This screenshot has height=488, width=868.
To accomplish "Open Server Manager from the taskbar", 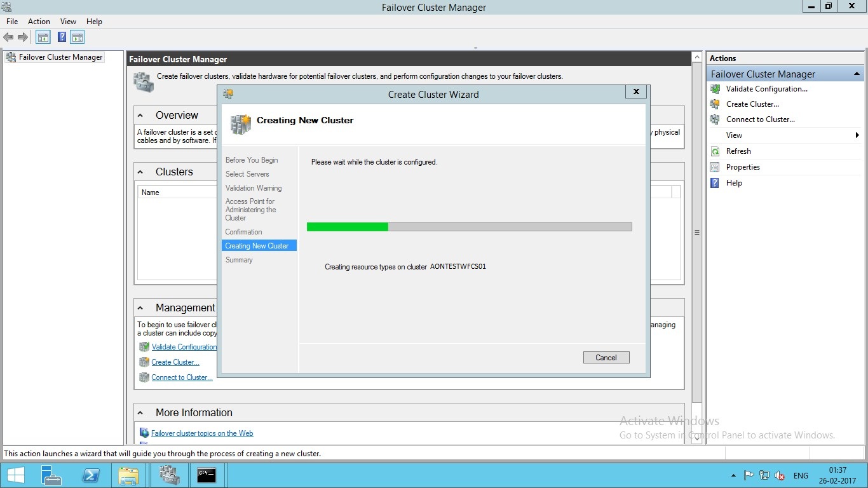I will point(51,475).
